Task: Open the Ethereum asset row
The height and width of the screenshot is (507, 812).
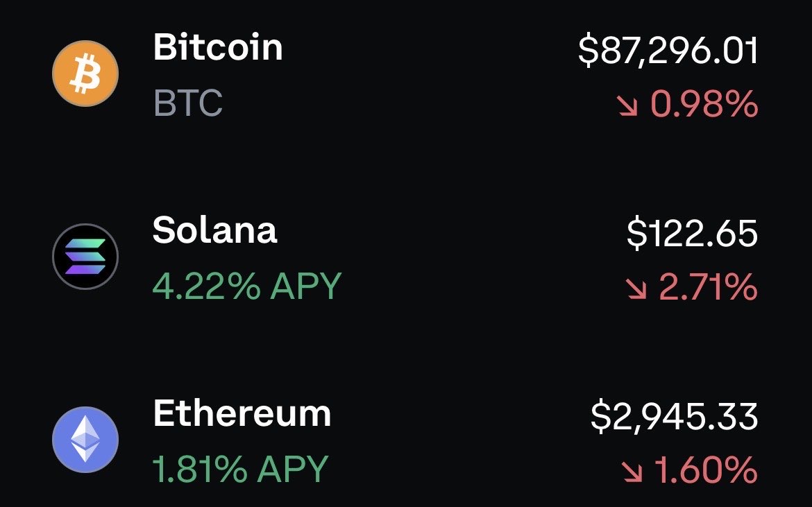Action: coord(406,439)
